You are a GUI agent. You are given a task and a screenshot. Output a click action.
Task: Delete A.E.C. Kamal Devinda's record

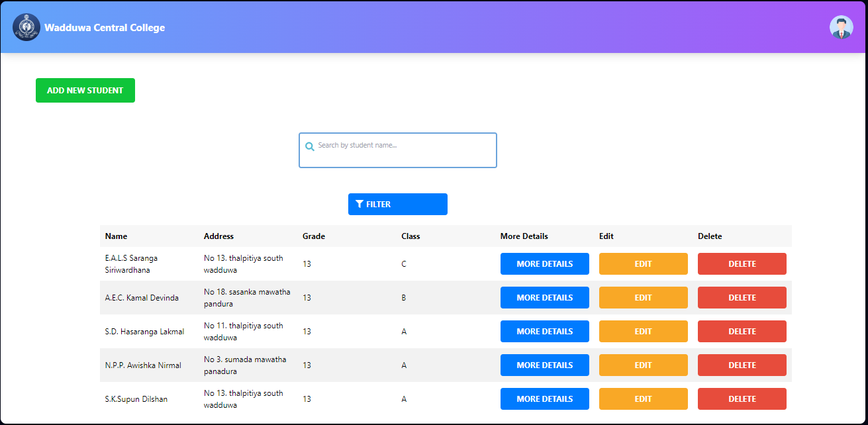tap(742, 297)
